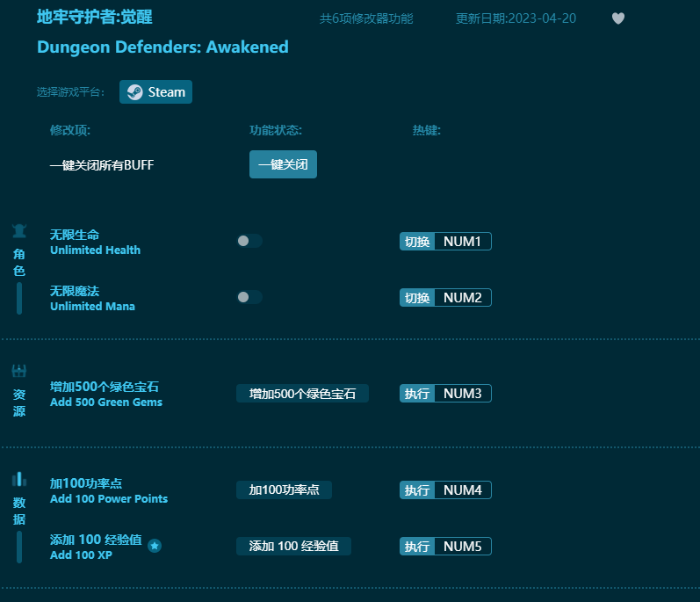The width and height of the screenshot is (700, 602).
Task: Click 执行 label beside NUM5
Action: [x=417, y=546]
